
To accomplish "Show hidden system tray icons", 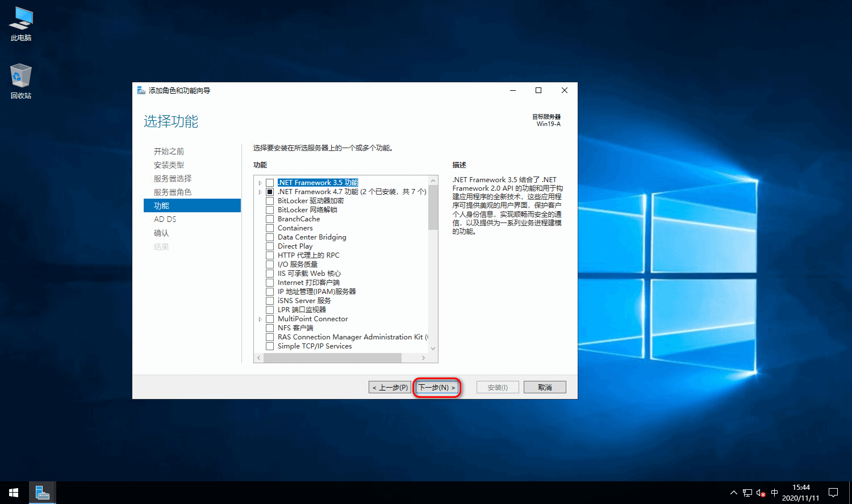I will click(x=733, y=493).
